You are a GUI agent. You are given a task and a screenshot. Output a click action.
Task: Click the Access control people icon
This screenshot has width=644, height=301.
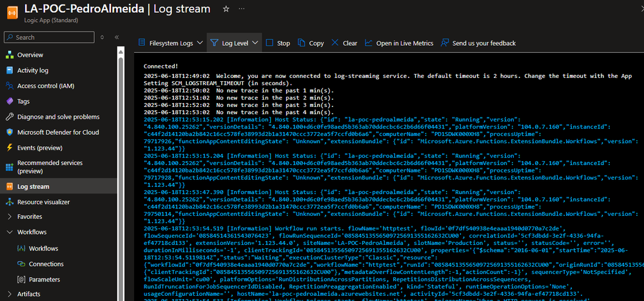10,86
